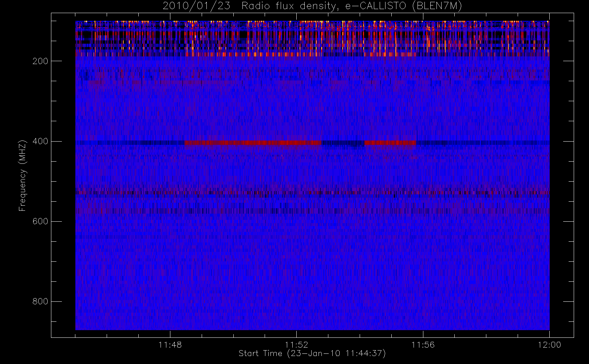Click the 600 frequency tick label
Screen dimensions: 589x364
(40, 221)
